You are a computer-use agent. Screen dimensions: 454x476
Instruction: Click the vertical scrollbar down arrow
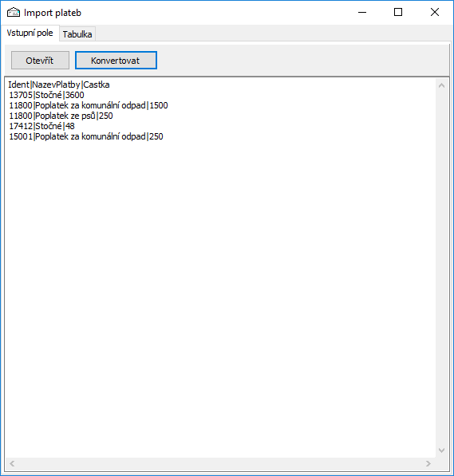(x=441, y=450)
